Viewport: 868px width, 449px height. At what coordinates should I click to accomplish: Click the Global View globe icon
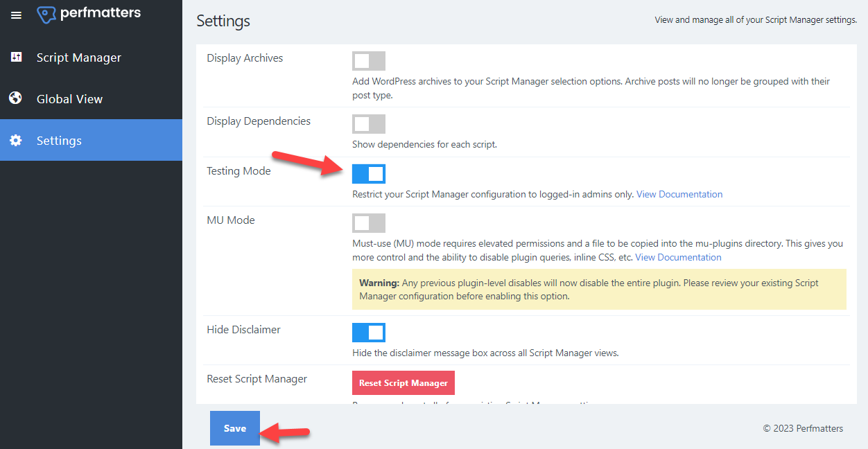(16, 98)
